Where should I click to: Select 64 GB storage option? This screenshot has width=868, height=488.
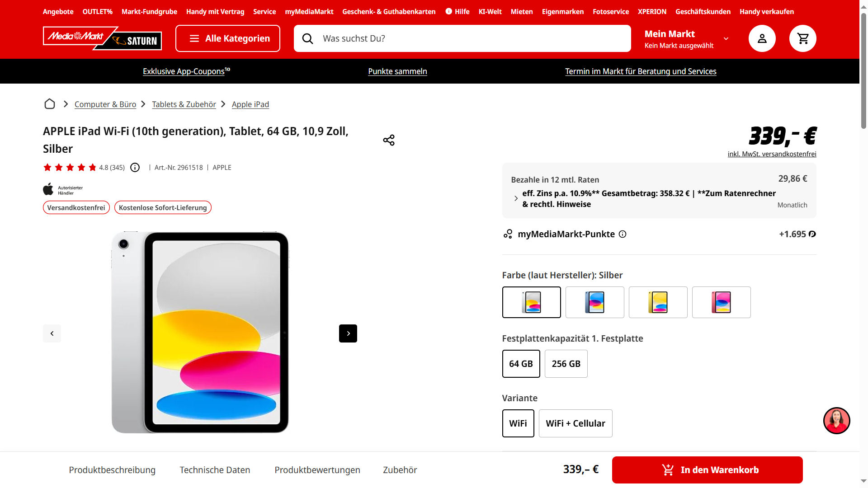tap(521, 364)
